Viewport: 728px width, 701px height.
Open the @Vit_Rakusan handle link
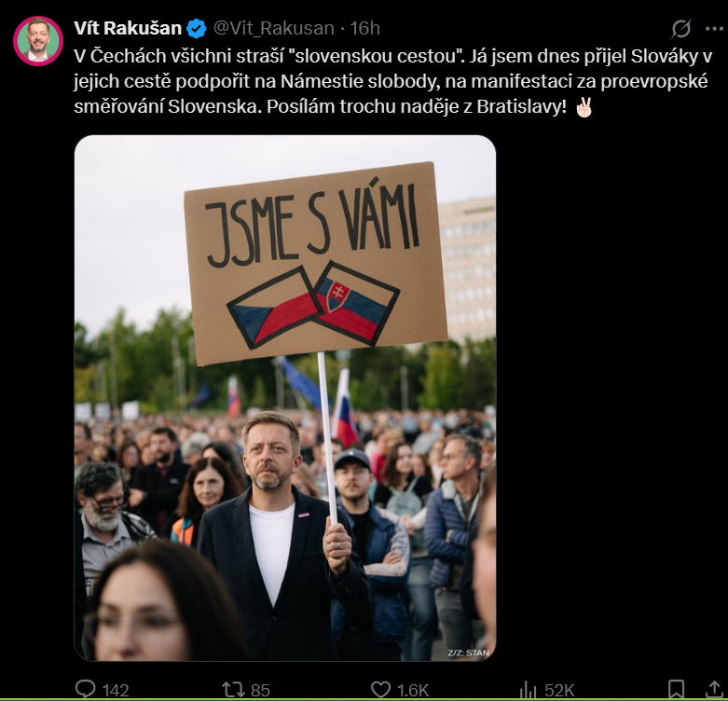pos(273,28)
